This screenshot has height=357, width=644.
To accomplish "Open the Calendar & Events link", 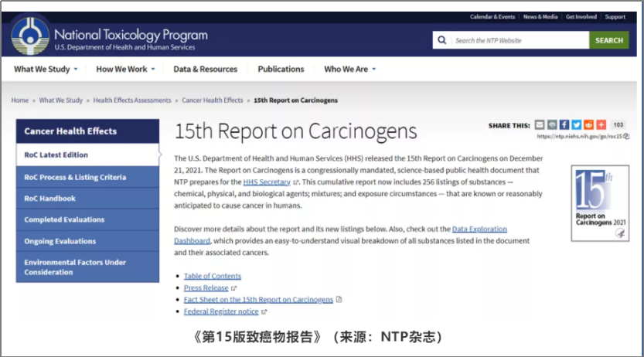I will pos(492,17).
